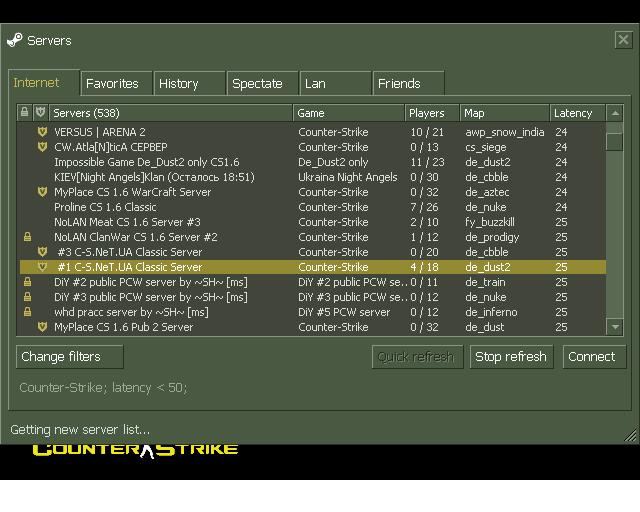Image resolution: width=640 pixels, height=512 pixels.
Task: Select the Proline CS 1.6 Classic server
Action: 313,207
